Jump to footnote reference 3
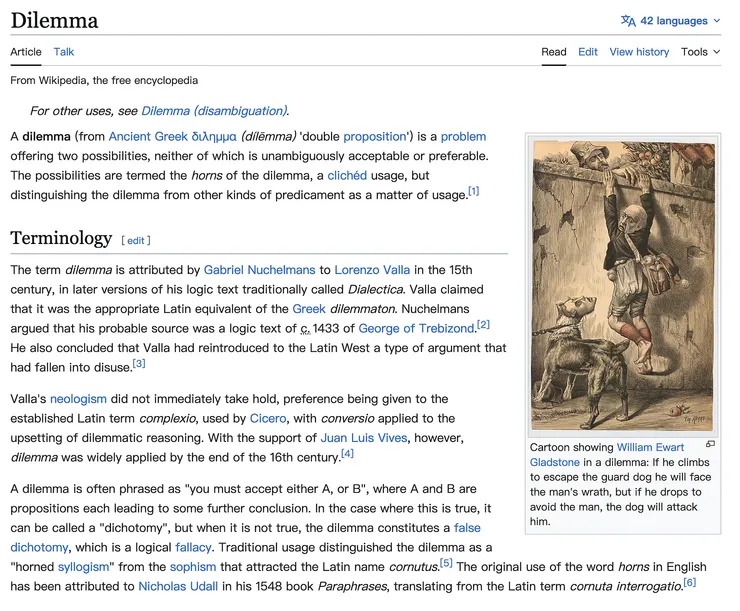This screenshot has width=740, height=611. (x=139, y=364)
